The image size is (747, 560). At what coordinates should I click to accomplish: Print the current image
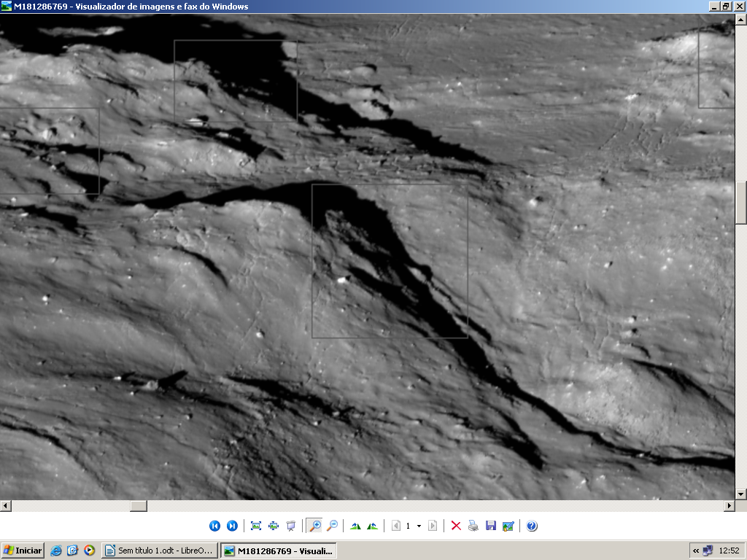pos(473,526)
